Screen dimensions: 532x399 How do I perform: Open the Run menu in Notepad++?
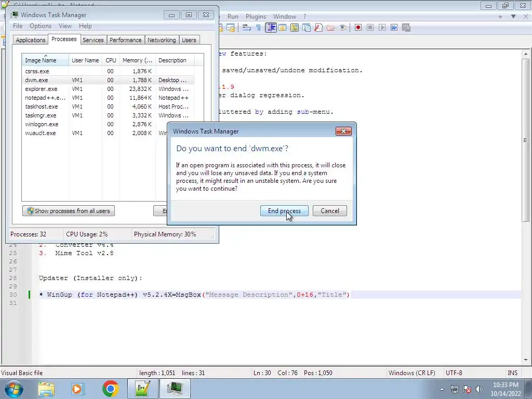(x=233, y=16)
